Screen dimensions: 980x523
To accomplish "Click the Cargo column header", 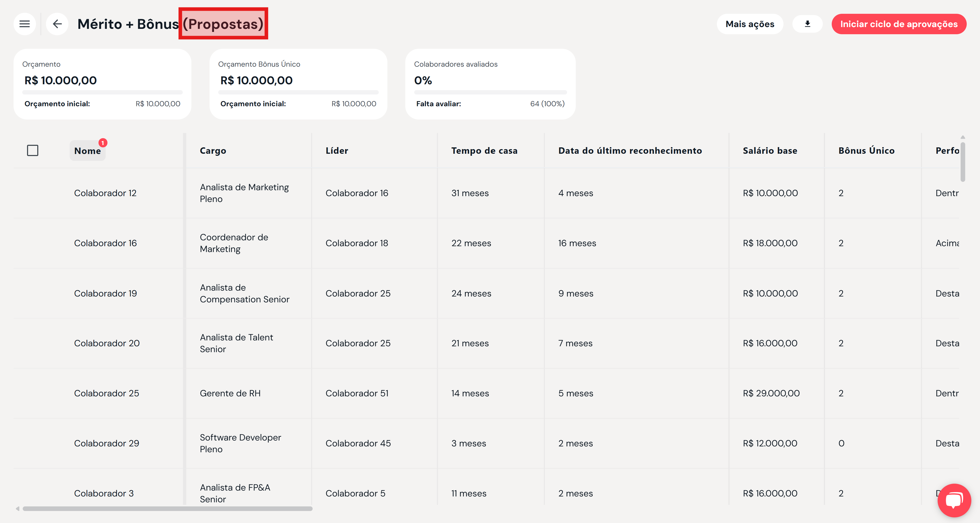I will coord(213,151).
